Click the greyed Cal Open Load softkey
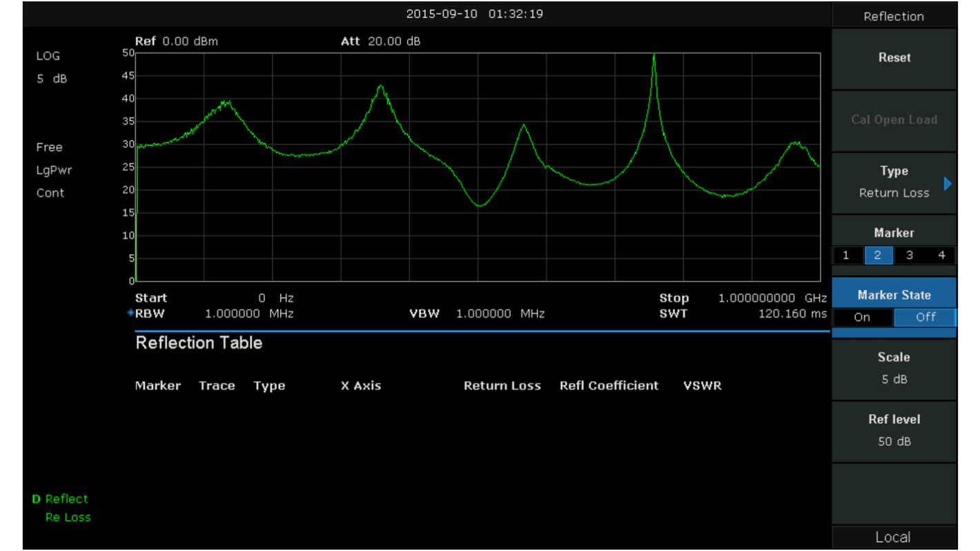The width and height of the screenshot is (980, 551). pos(894,120)
